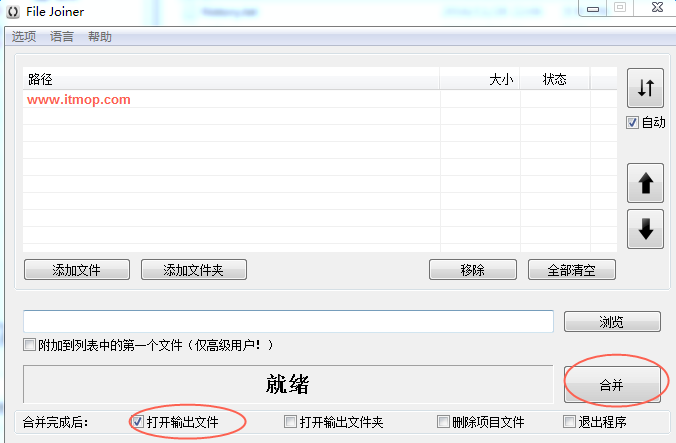This screenshot has height=443, width=676.
Task: Minimize the File Joiner window
Action: 593,8
